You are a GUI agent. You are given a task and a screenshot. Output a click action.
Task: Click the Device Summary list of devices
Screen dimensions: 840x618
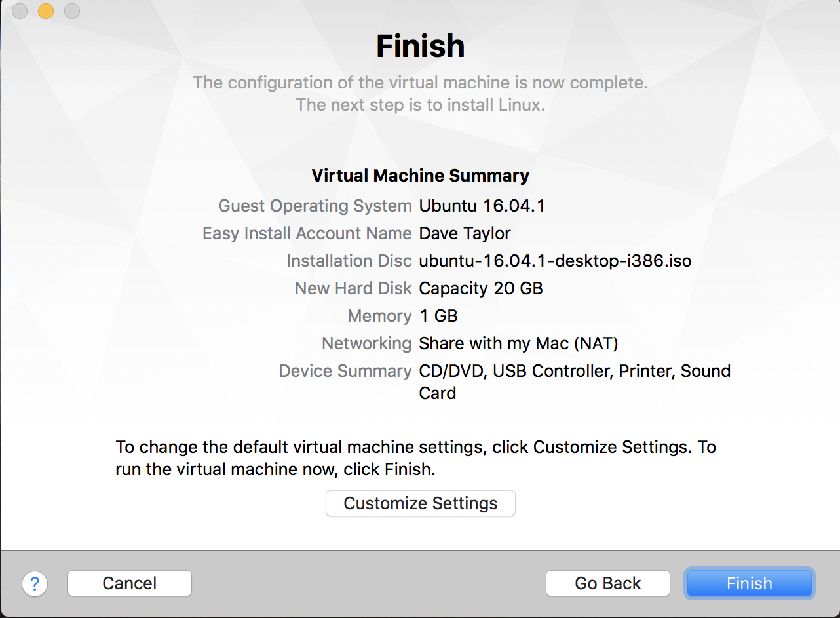[x=575, y=382]
